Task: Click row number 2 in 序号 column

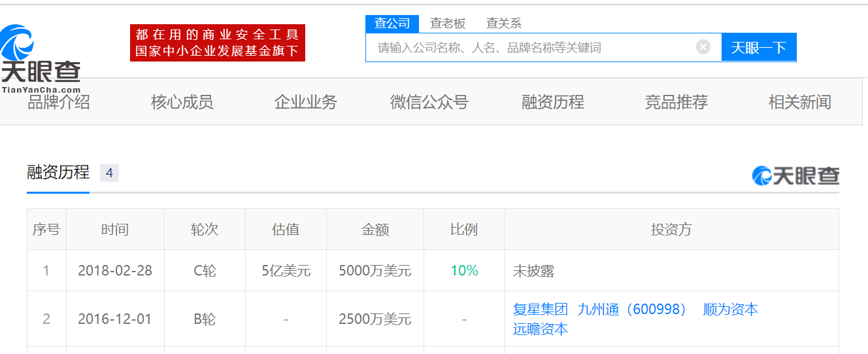Action: 46,319
